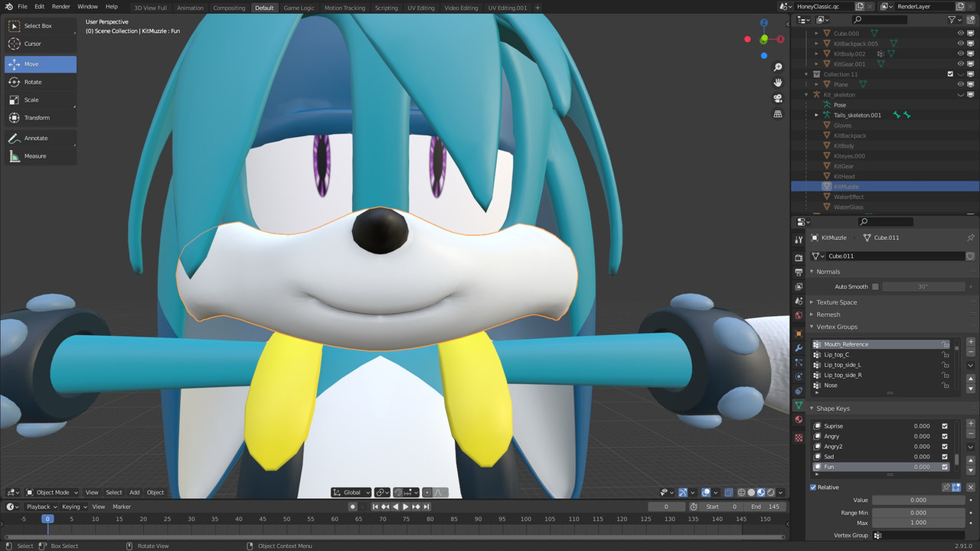Toggle Collection 11 exclude checkbox

[950, 74]
